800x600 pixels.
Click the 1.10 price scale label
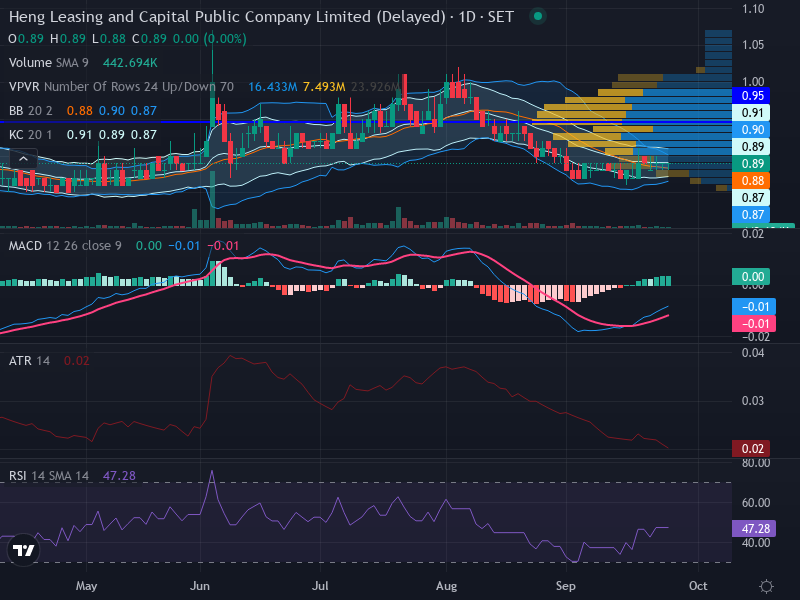(753, 9)
